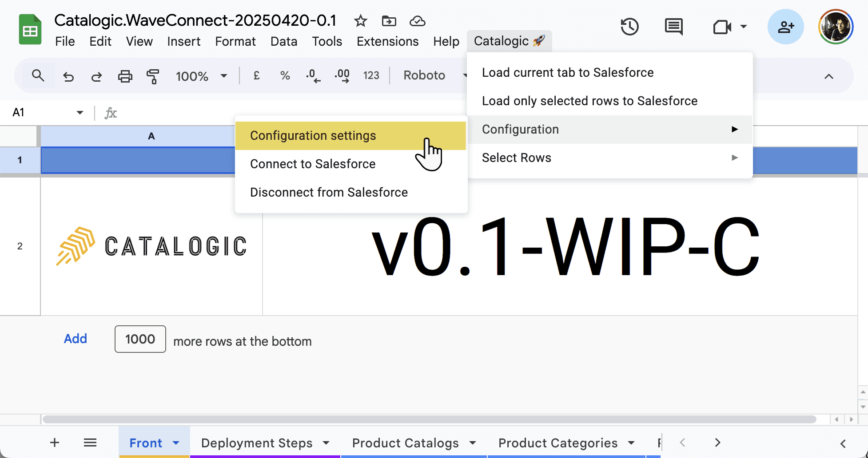Switch to Product Catalogs tab
This screenshot has height=458, width=868.
(x=406, y=443)
